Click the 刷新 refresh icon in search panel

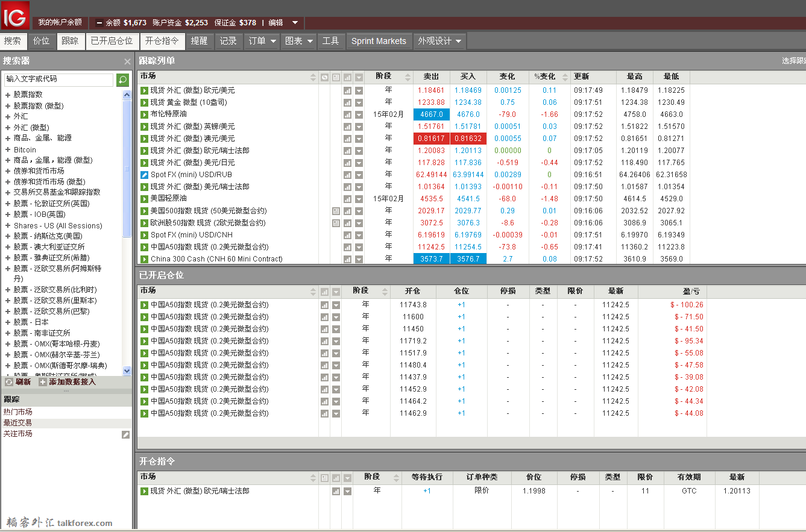point(9,382)
